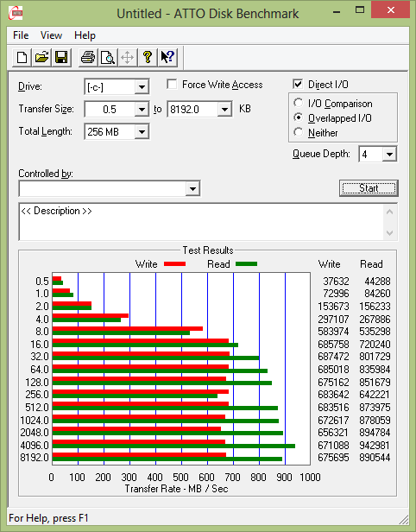The width and height of the screenshot is (416, 532).
Task: Open the Transfer Size minimum 0.5 dropdown
Action: click(142, 109)
